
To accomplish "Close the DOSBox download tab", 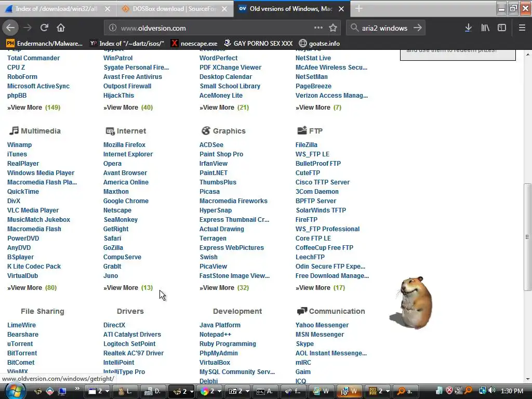I will [x=224, y=9].
